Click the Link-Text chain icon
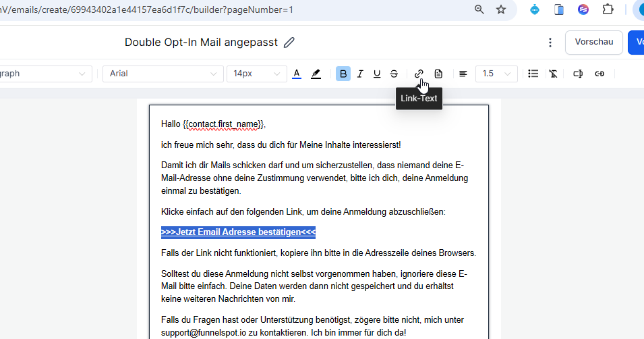This screenshot has width=644, height=339. (419, 74)
